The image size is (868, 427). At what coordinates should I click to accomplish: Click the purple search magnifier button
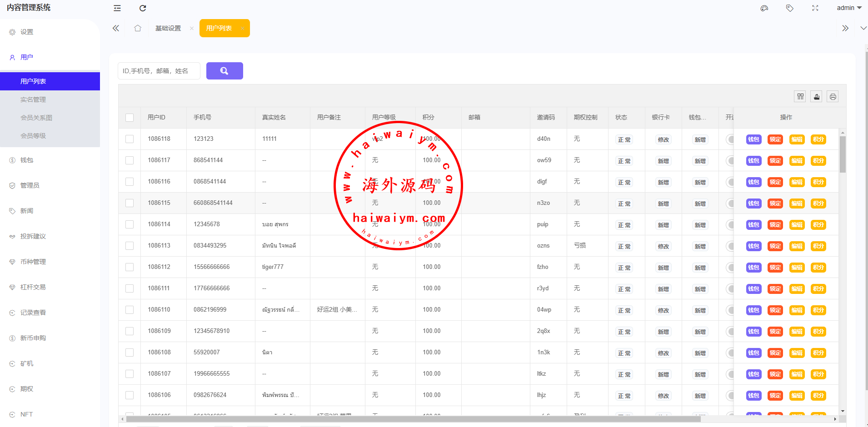pyautogui.click(x=224, y=71)
